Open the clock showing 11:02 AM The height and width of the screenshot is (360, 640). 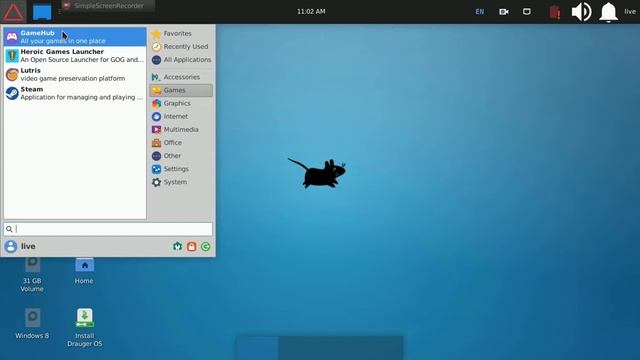click(311, 11)
